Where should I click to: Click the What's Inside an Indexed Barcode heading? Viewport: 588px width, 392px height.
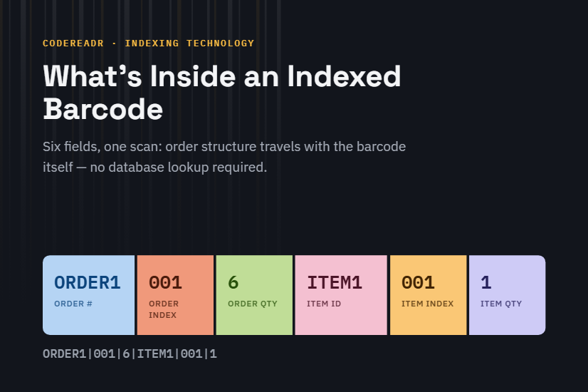tap(222, 93)
